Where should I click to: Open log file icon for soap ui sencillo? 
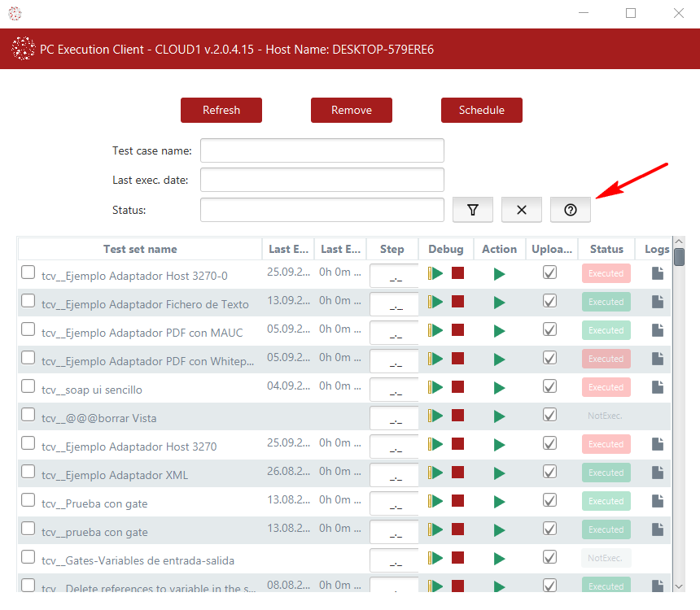658,387
